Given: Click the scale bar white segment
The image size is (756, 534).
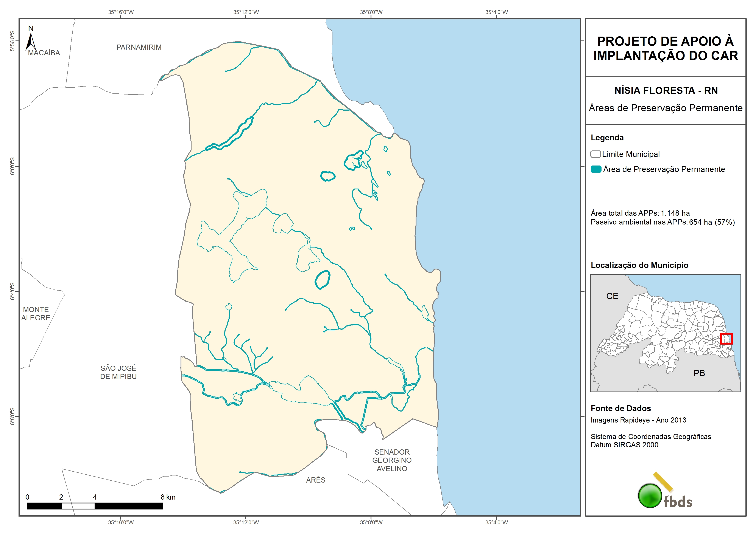Looking at the screenshot, I should pyautogui.click(x=78, y=506).
